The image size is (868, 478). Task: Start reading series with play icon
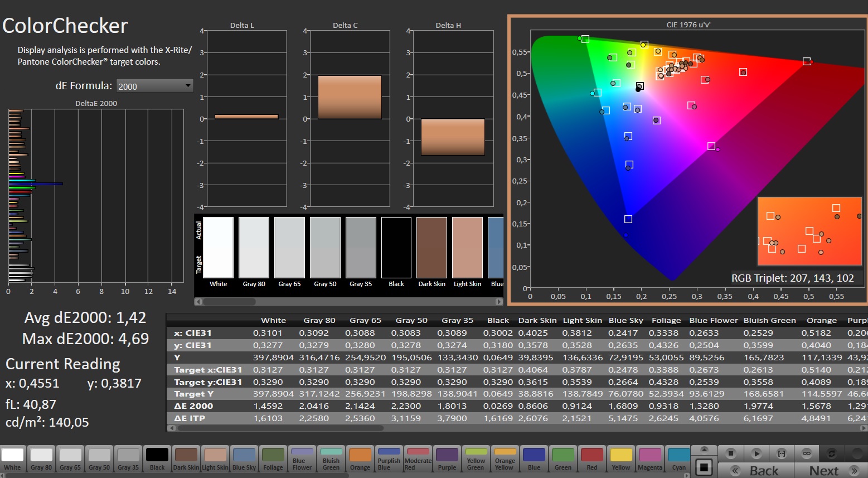coord(757,453)
